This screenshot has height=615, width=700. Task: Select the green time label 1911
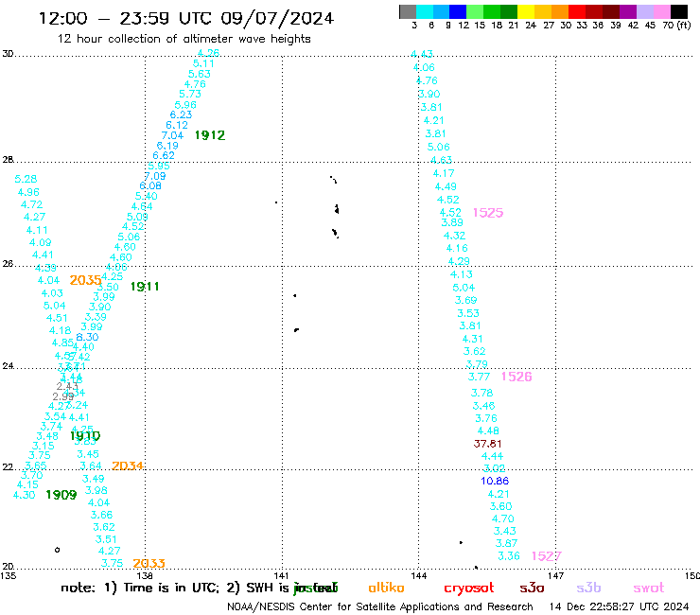tap(145, 287)
